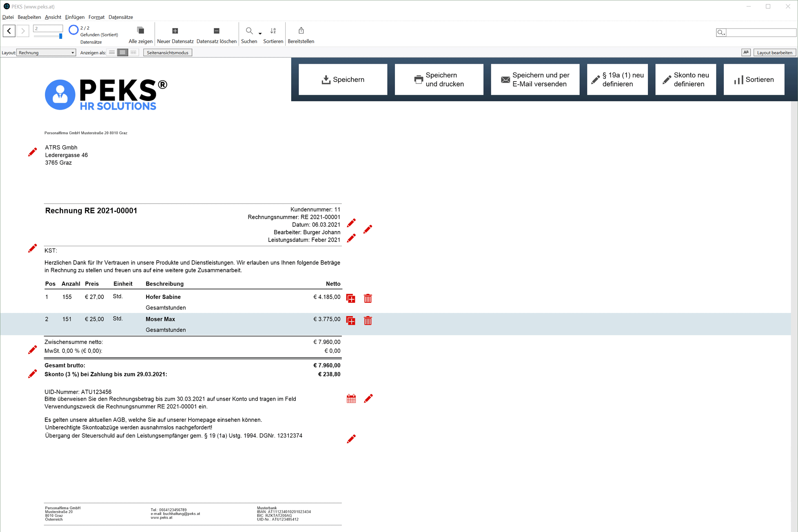Open the Einfügen menu
Viewport: 798px width, 532px height.
click(75, 17)
